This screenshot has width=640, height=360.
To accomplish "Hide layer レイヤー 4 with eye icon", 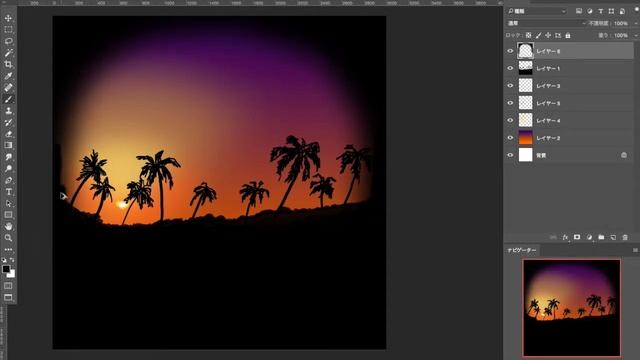I will 510,120.
